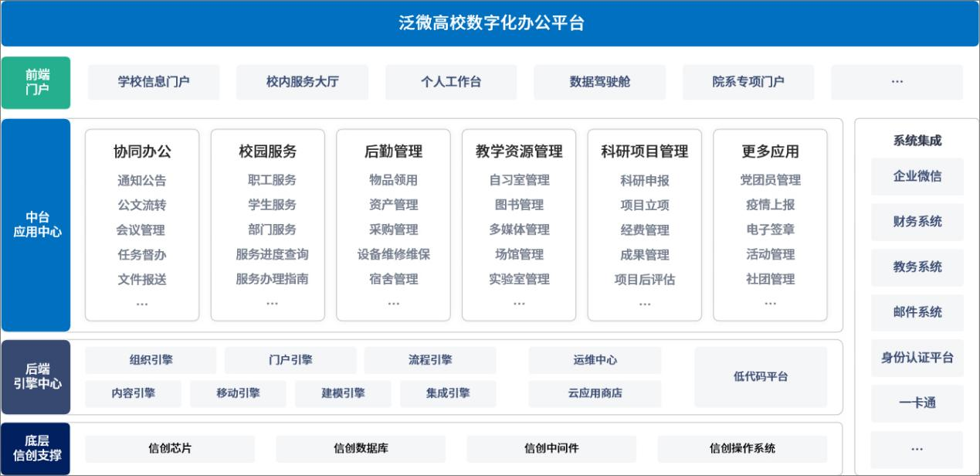Image resolution: width=980 pixels, height=476 pixels.
Task: Select 校内服务大厅 in the front-end portal row
Action: [x=302, y=82]
